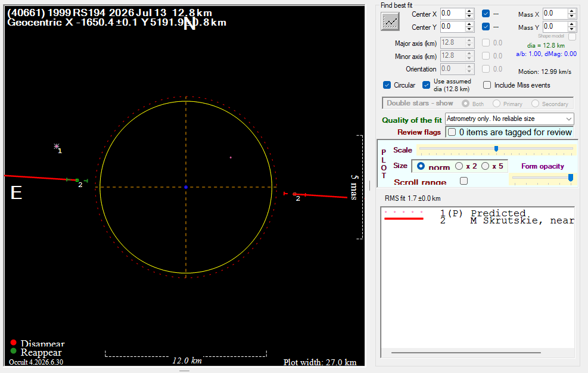The width and height of the screenshot is (588, 373).
Task: Click the plot Scale slider thumb
Action: pyautogui.click(x=496, y=149)
